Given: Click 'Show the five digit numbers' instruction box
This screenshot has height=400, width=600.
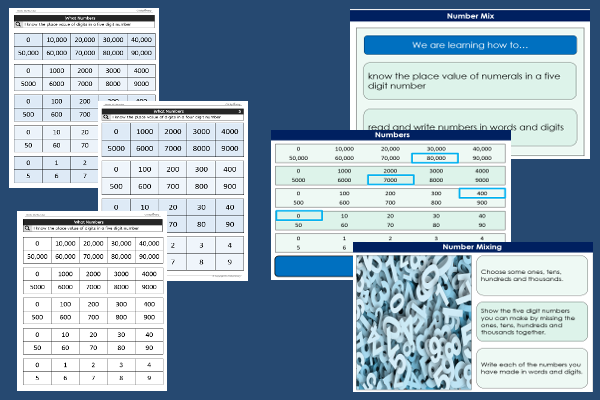Looking at the screenshot, I should coord(532,322).
